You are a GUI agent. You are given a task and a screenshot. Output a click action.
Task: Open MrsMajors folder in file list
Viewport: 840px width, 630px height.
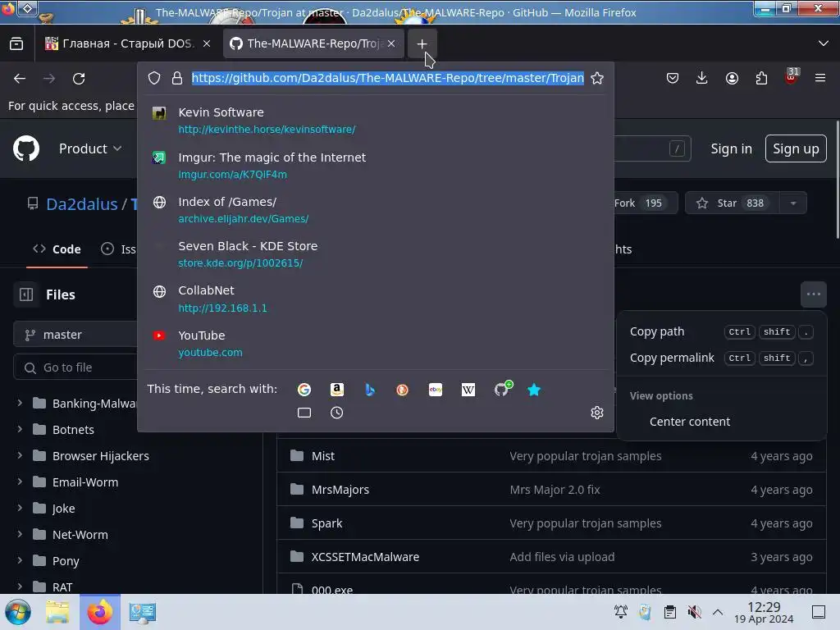[340, 490]
